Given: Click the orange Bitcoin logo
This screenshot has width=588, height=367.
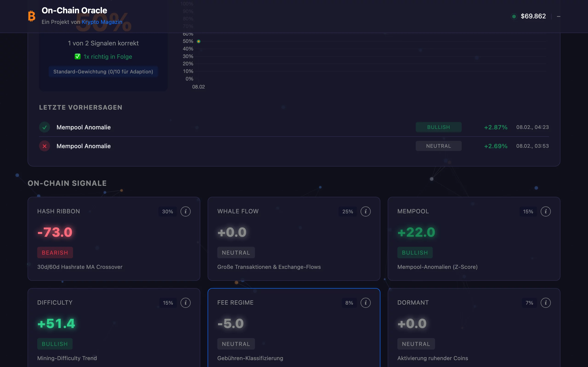Looking at the screenshot, I should (x=32, y=16).
